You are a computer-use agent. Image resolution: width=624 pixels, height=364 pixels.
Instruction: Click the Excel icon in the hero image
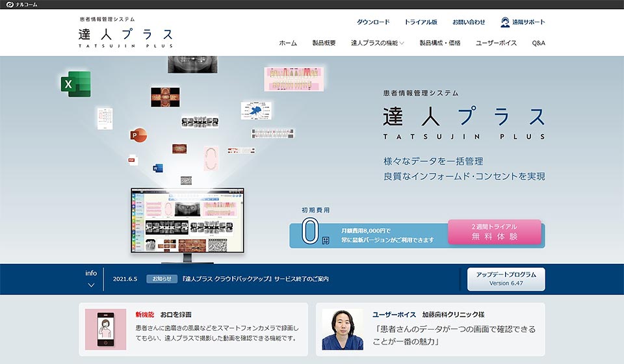[76, 84]
